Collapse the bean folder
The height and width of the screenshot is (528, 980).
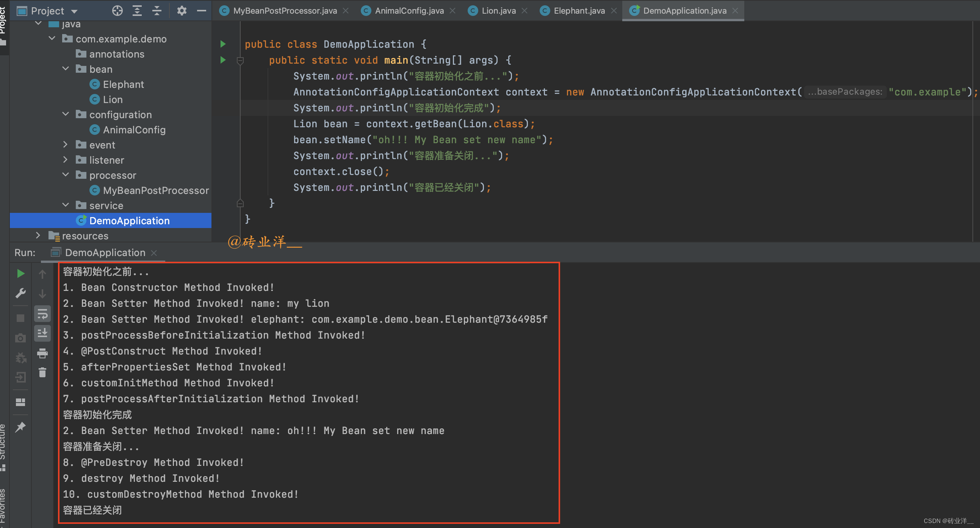tap(66, 69)
